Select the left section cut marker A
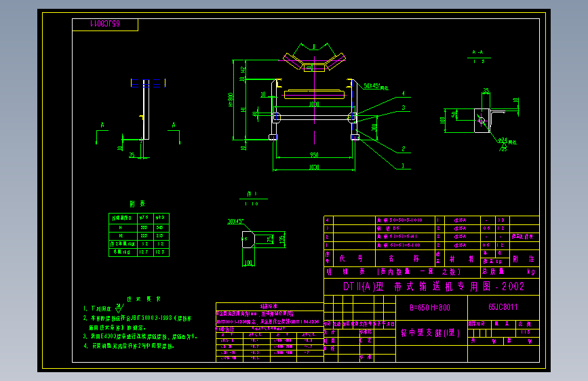 point(102,125)
